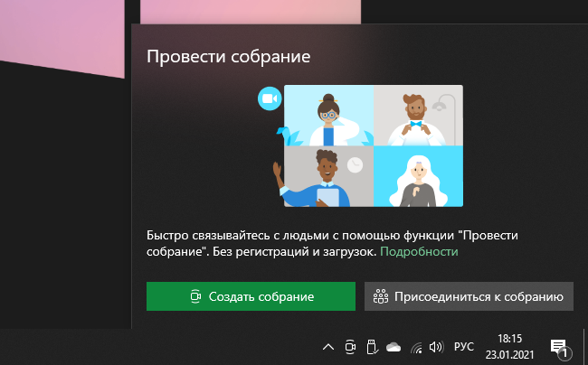Click the meeting illustration with four people

pyautogui.click(x=361, y=146)
